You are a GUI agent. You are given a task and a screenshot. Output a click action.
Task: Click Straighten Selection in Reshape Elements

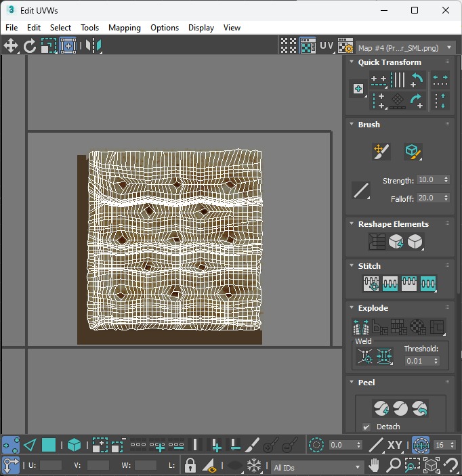click(x=377, y=242)
